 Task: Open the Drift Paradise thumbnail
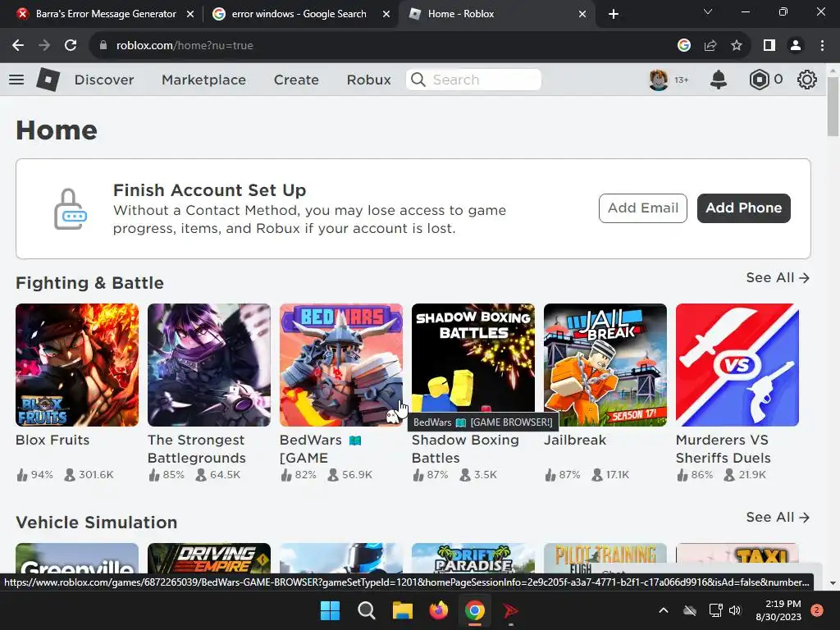click(473, 558)
